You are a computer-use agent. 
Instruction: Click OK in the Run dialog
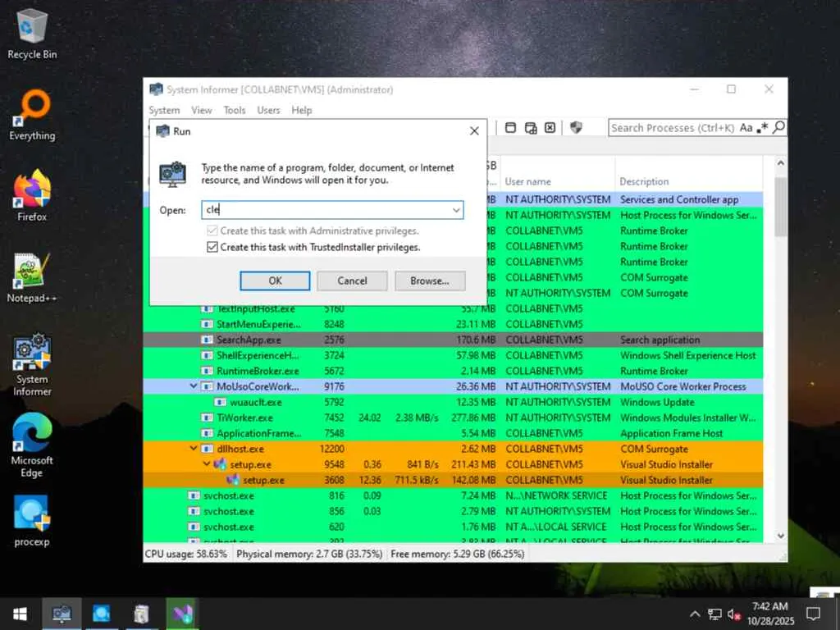275,281
